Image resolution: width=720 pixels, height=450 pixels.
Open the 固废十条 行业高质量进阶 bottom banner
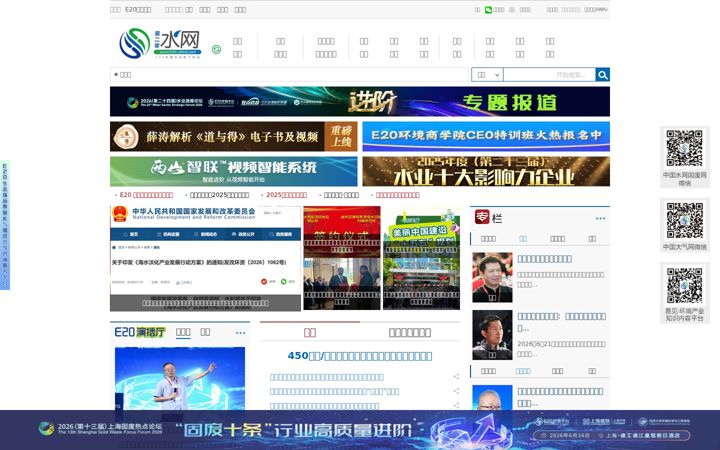click(x=360, y=430)
